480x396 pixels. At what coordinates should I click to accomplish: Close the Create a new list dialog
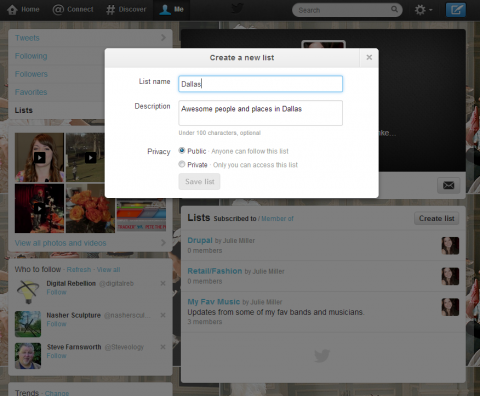coord(369,57)
